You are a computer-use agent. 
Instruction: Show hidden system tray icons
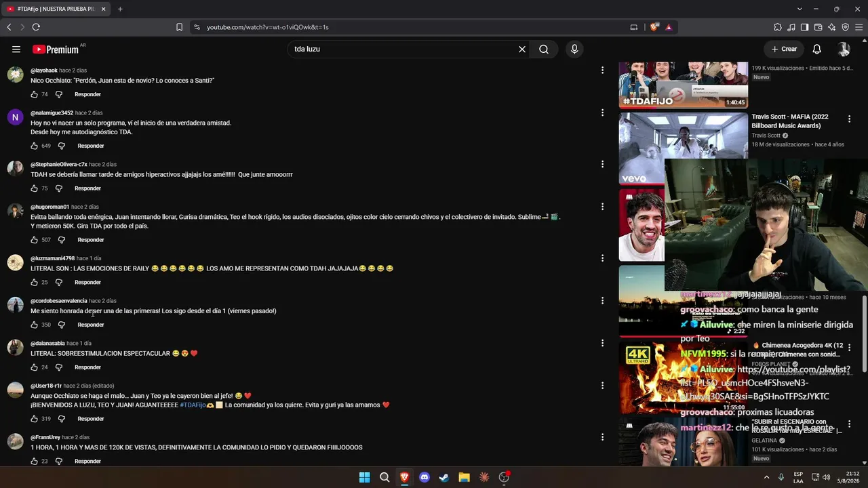(767, 477)
